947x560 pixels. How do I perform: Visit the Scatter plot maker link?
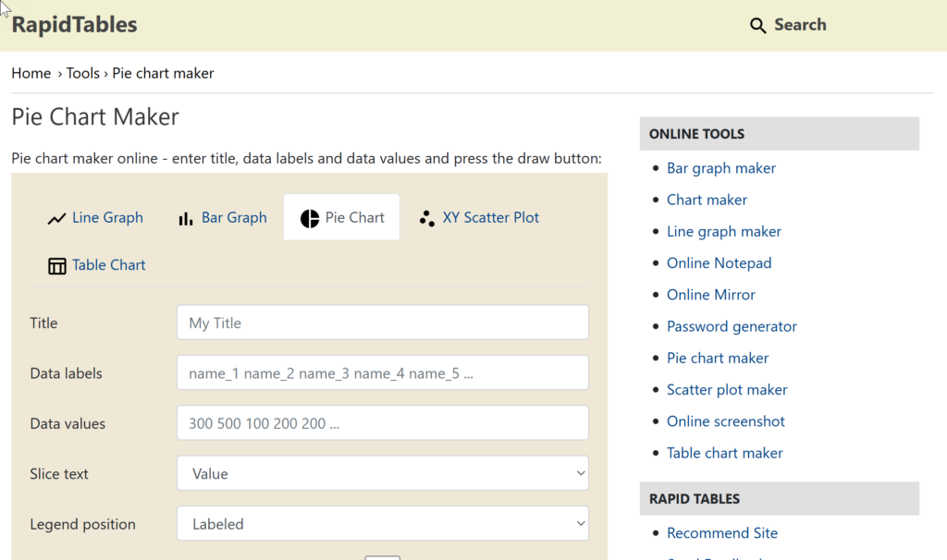click(x=726, y=390)
